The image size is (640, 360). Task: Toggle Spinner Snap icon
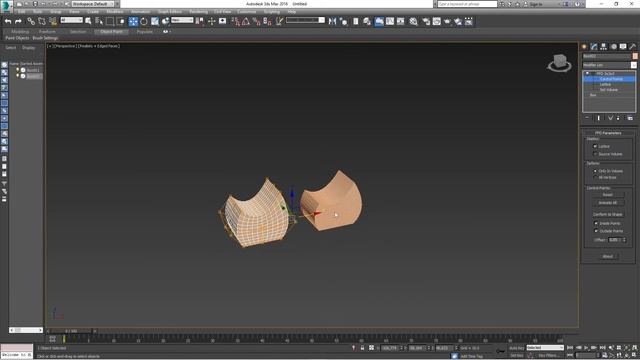(267, 21)
